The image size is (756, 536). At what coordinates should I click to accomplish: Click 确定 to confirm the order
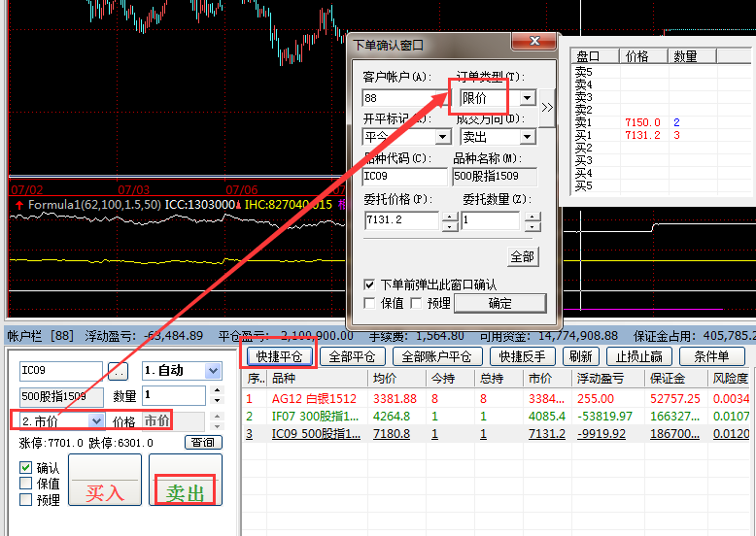coord(499,303)
